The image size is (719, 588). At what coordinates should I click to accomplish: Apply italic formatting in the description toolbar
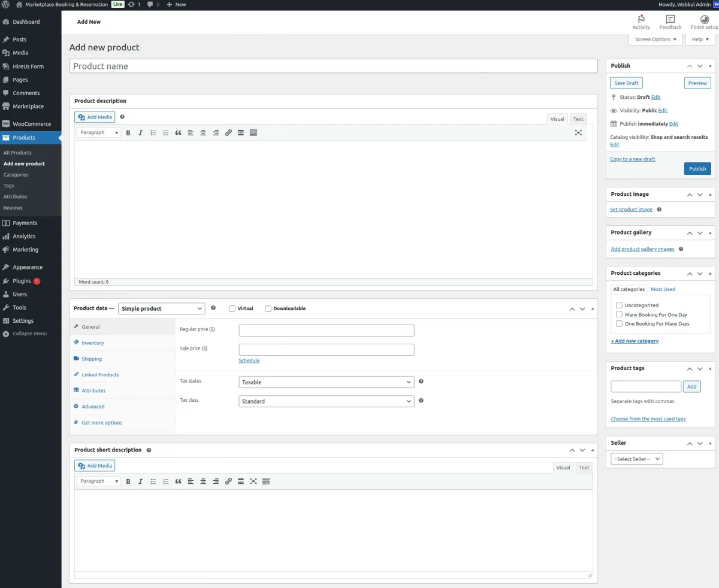click(140, 132)
